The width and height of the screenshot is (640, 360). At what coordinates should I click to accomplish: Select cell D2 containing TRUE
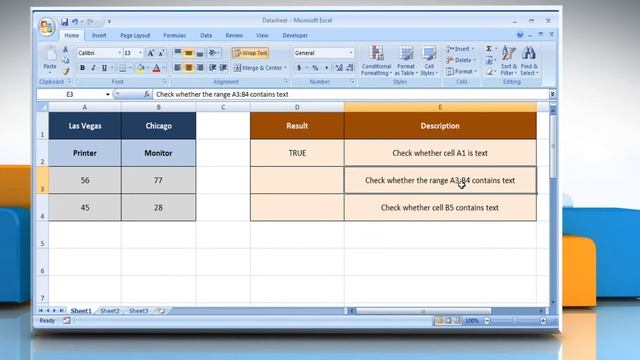point(297,153)
